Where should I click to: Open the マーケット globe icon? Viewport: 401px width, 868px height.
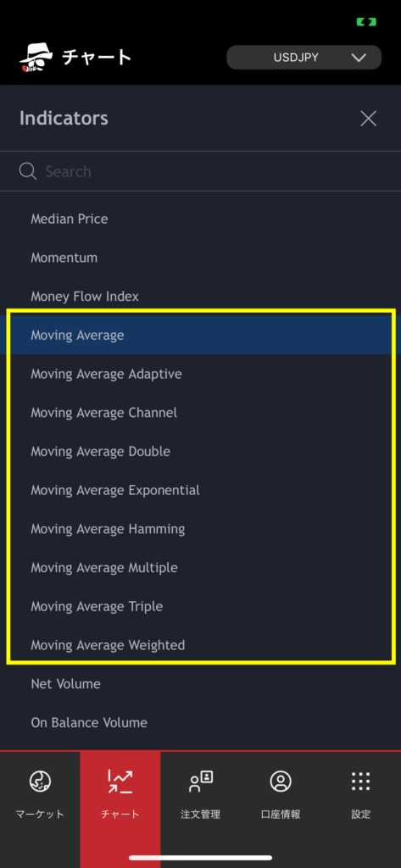pyautogui.click(x=40, y=781)
